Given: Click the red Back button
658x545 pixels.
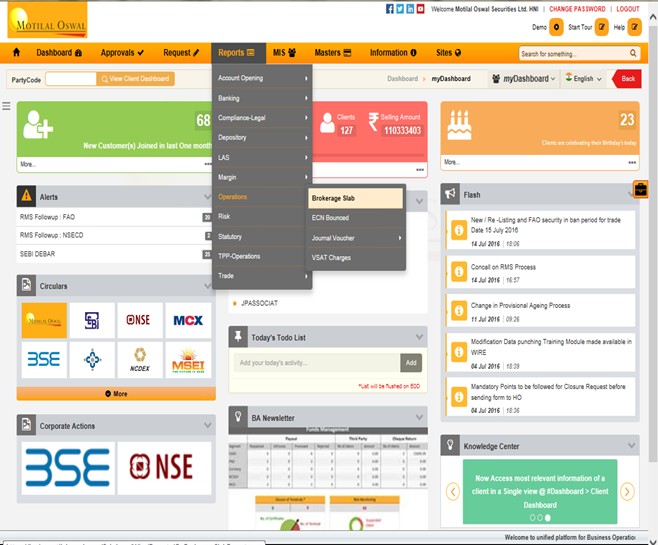Looking at the screenshot, I should pos(627,79).
